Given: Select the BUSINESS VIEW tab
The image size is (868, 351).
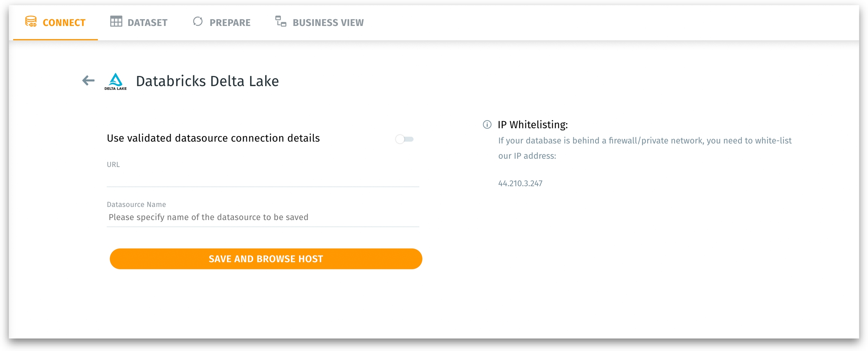Looking at the screenshot, I should (328, 23).
